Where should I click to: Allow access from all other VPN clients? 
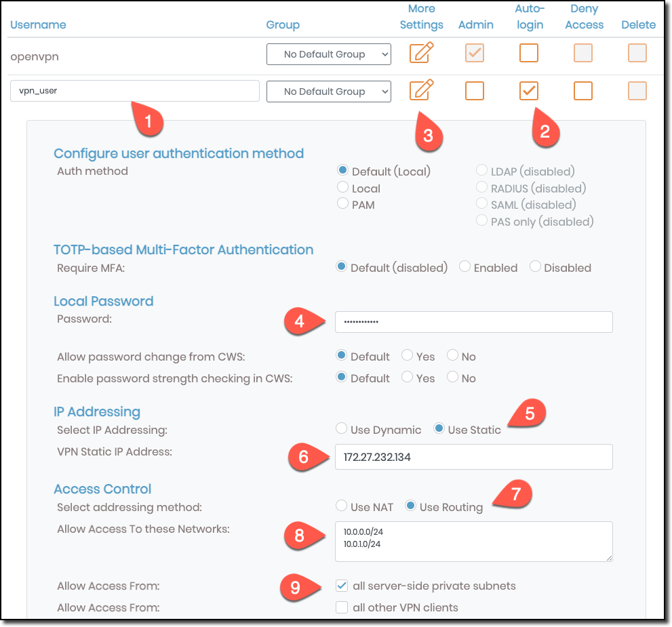[342, 607]
